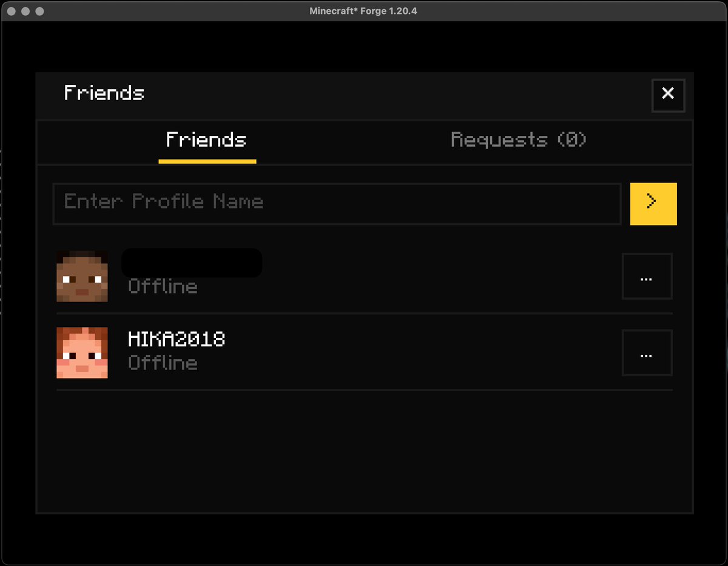Image resolution: width=728 pixels, height=566 pixels.
Task: Click Offline status under HIKA2018
Action: pos(163,363)
